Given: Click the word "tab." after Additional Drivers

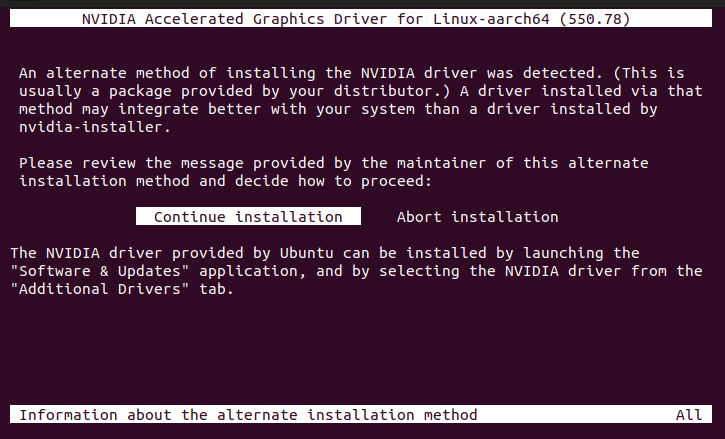Looking at the screenshot, I should click(x=217, y=289).
